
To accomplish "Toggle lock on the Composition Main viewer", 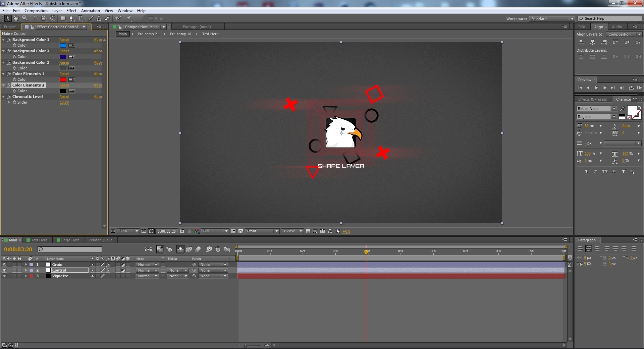I will coord(119,27).
